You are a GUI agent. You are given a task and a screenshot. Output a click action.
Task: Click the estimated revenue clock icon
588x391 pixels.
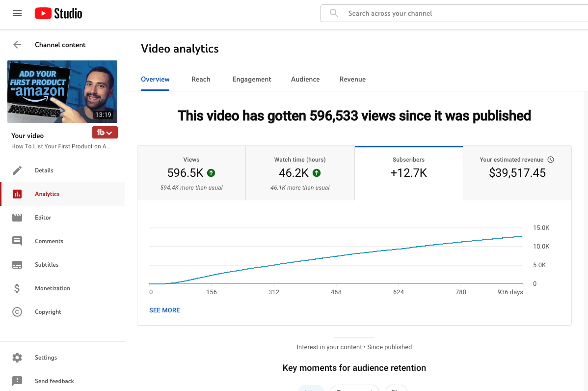[x=551, y=160]
